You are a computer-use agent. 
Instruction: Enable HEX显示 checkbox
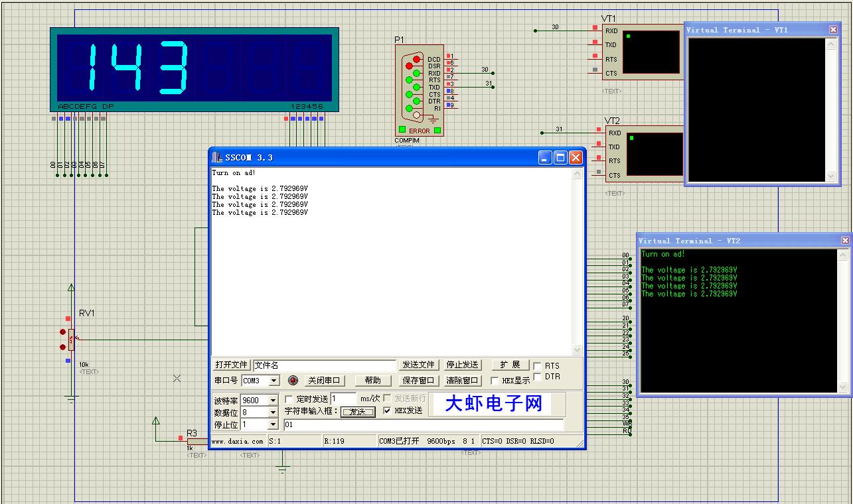(495, 381)
